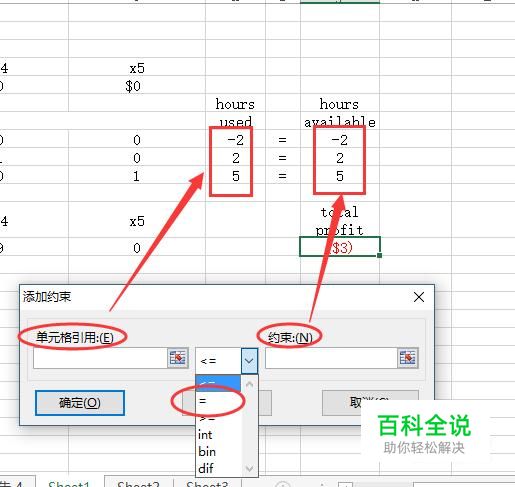This screenshot has width=515, height=487.
Task: Close the Add Constraint dialog
Action: click(419, 297)
